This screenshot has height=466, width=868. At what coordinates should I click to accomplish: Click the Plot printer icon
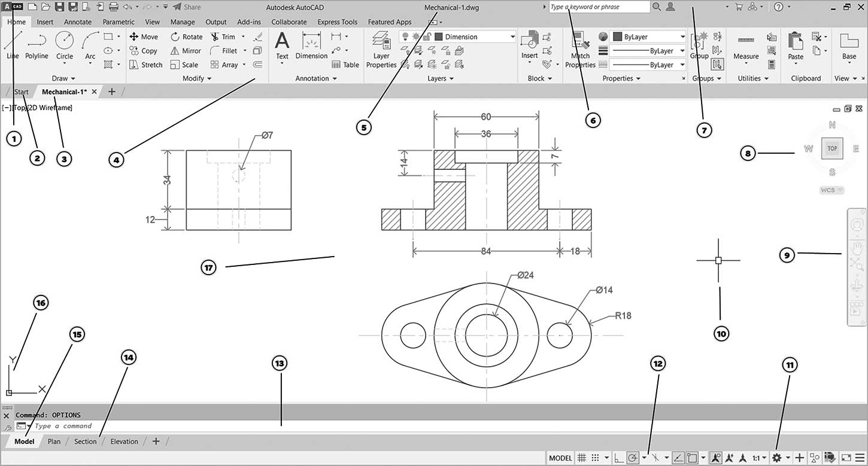point(113,7)
